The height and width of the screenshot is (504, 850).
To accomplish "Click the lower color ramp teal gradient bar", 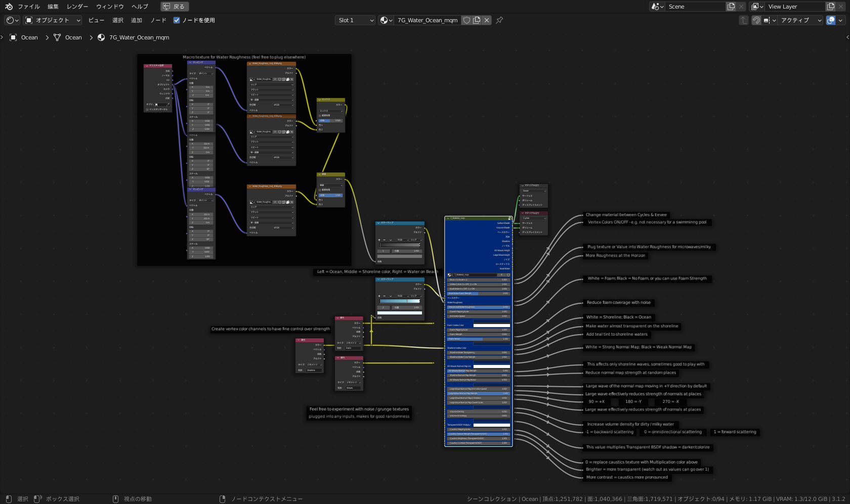I will [400, 301].
